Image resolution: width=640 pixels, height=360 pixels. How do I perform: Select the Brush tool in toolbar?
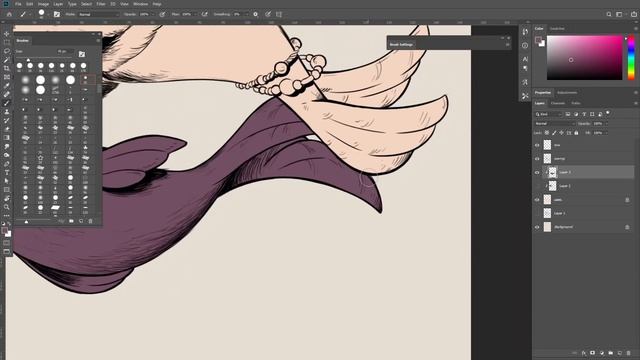pyautogui.click(x=7, y=103)
